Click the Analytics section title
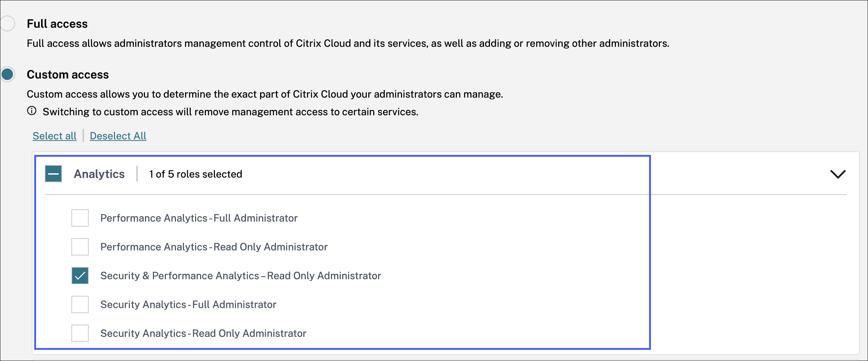This screenshot has height=361, width=868. click(99, 174)
